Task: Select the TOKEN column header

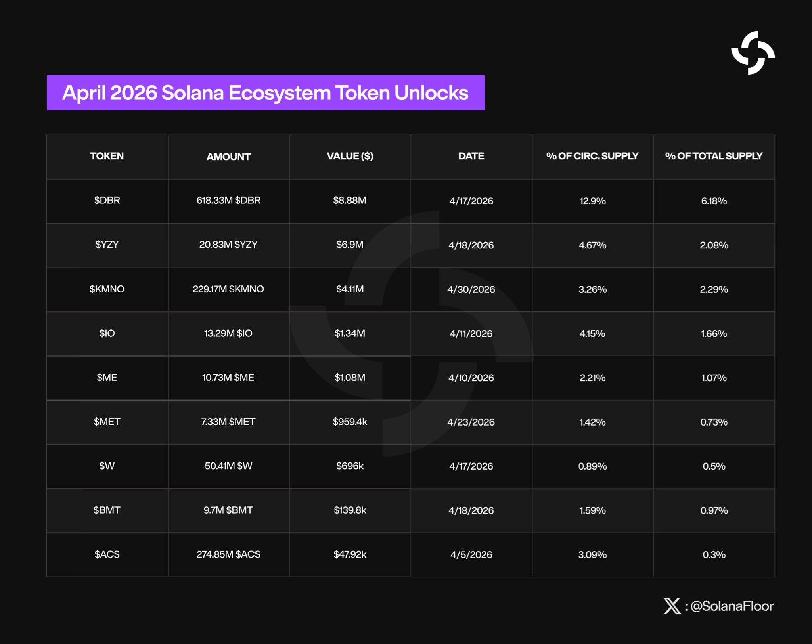Action: click(107, 156)
